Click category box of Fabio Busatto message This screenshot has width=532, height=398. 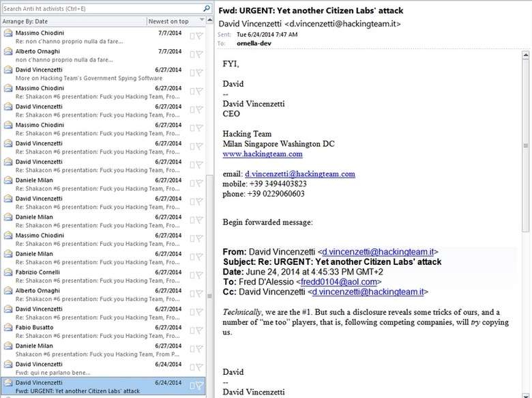[192, 330]
